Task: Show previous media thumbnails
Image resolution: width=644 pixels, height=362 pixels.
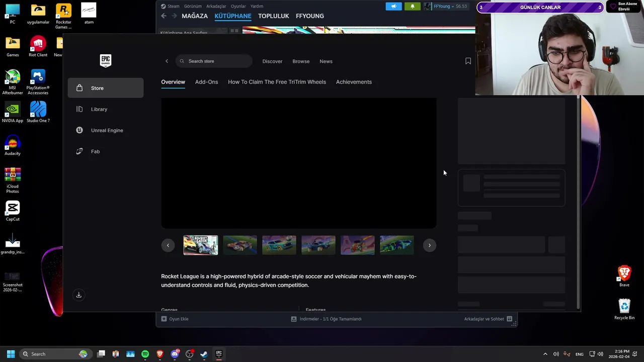Action: point(168,245)
